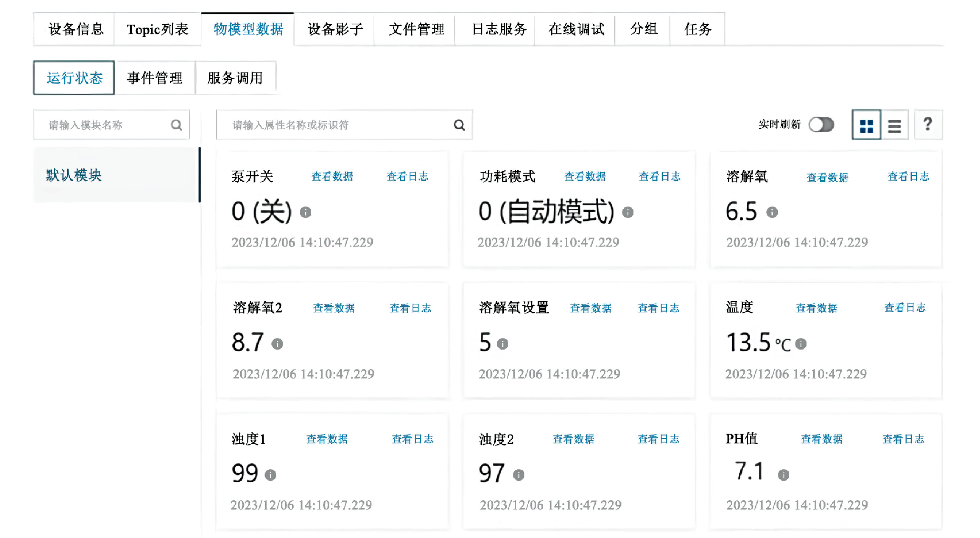Click 查看日志 for 溶解氧2
This screenshot has width=980, height=538.
point(410,308)
